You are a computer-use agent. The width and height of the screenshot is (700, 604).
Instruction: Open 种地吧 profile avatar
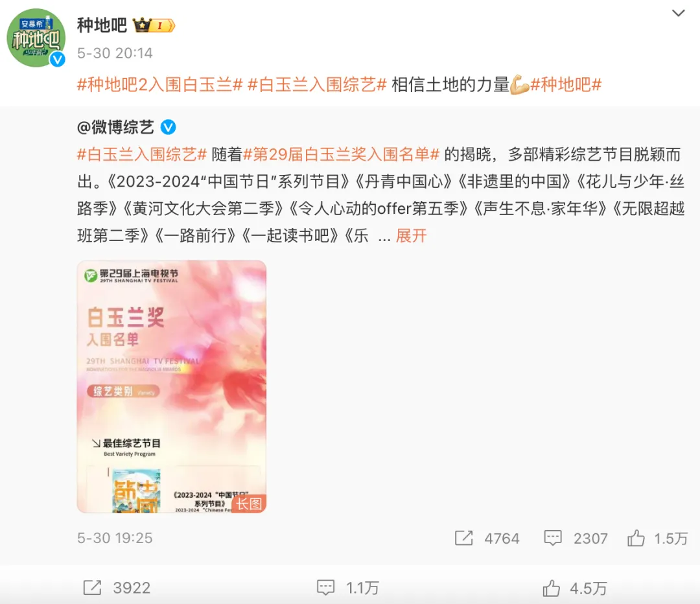tap(36, 38)
